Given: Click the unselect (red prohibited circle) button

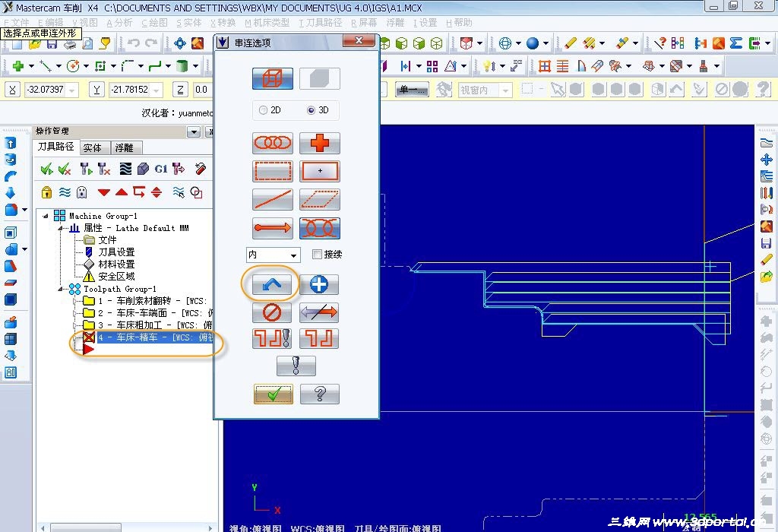Looking at the screenshot, I should click(271, 312).
